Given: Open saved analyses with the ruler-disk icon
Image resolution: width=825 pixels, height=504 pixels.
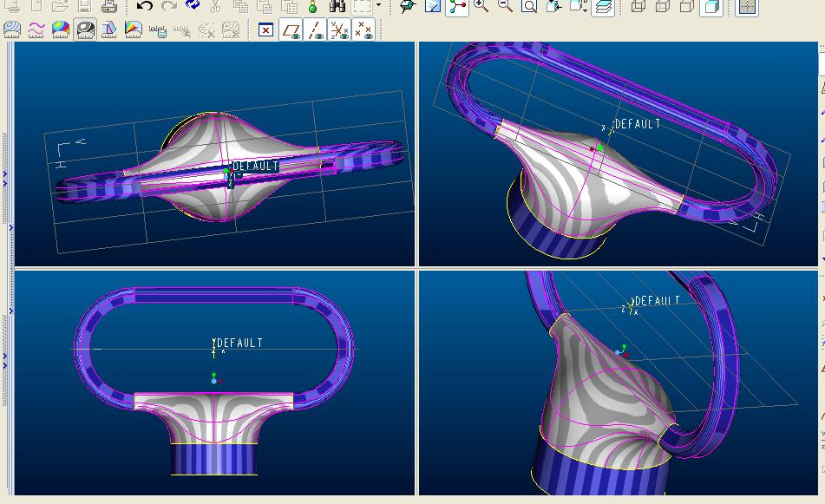Looking at the screenshot, I should 158,31.
